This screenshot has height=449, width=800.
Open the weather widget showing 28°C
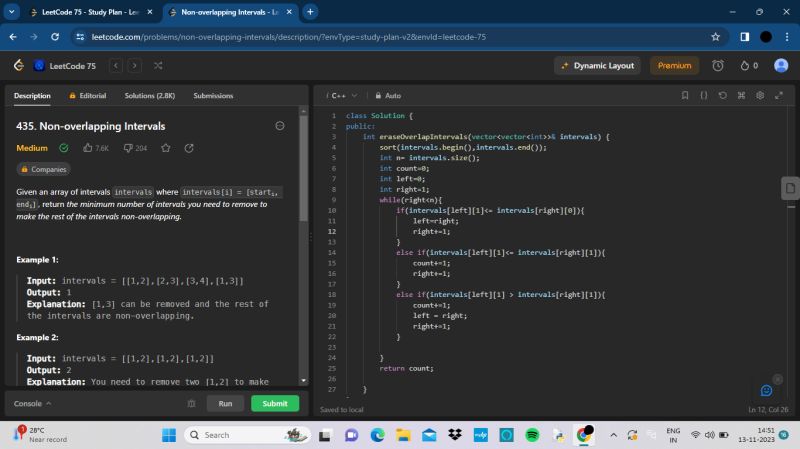[x=40, y=435]
